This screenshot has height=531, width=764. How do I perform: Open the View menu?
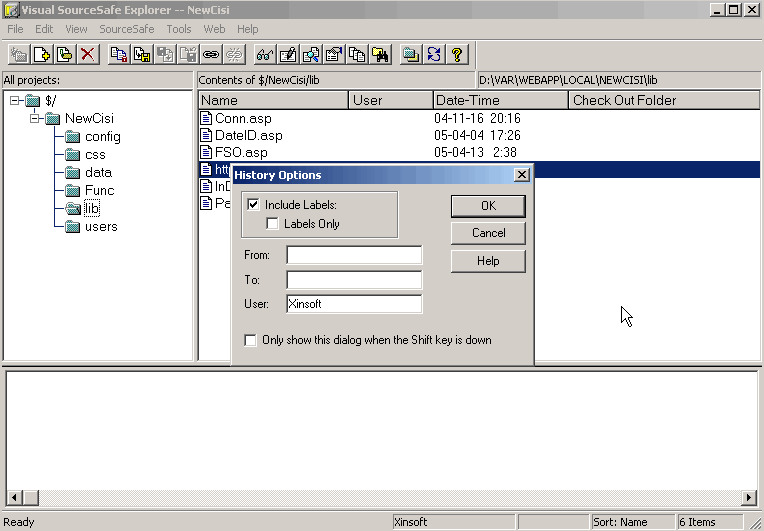[x=76, y=29]
